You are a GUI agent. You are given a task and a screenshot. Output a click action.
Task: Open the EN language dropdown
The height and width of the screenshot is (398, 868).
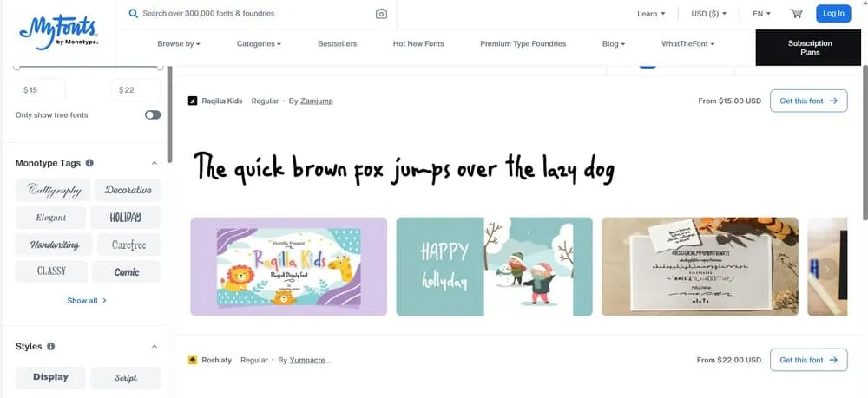coord(761,14)
